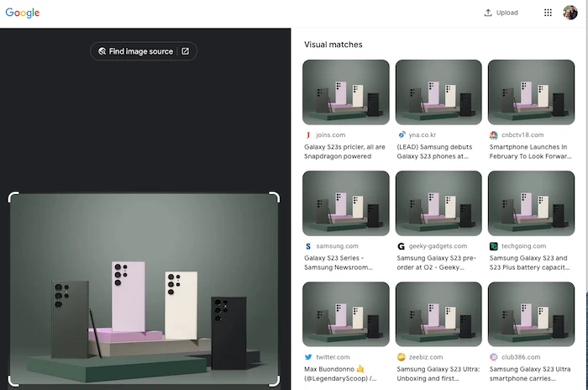The height and width of the screenshot is (390, 588).
Task: Click the cnbctv18.com source name
Action: coord(522,134)
